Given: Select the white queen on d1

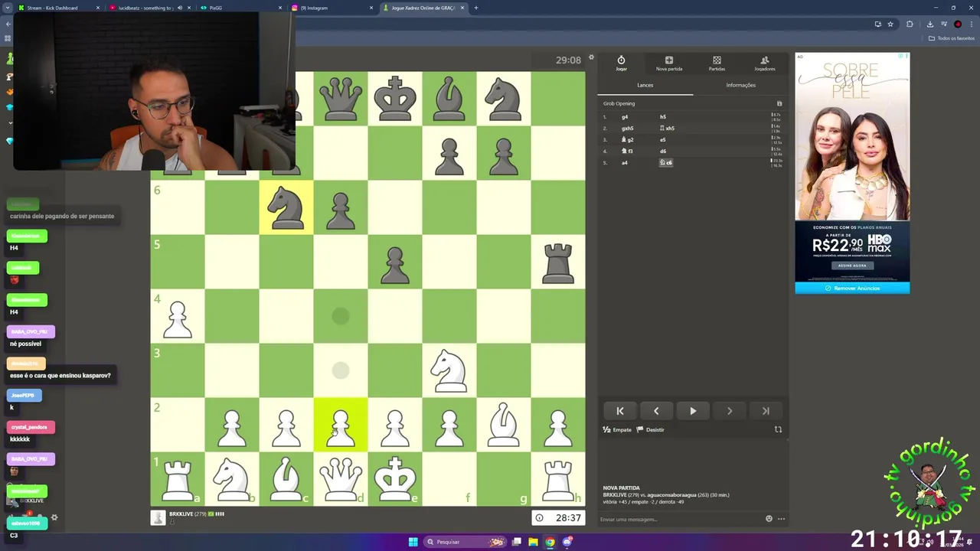Looking at the screenshot, I should coord(341,479).
